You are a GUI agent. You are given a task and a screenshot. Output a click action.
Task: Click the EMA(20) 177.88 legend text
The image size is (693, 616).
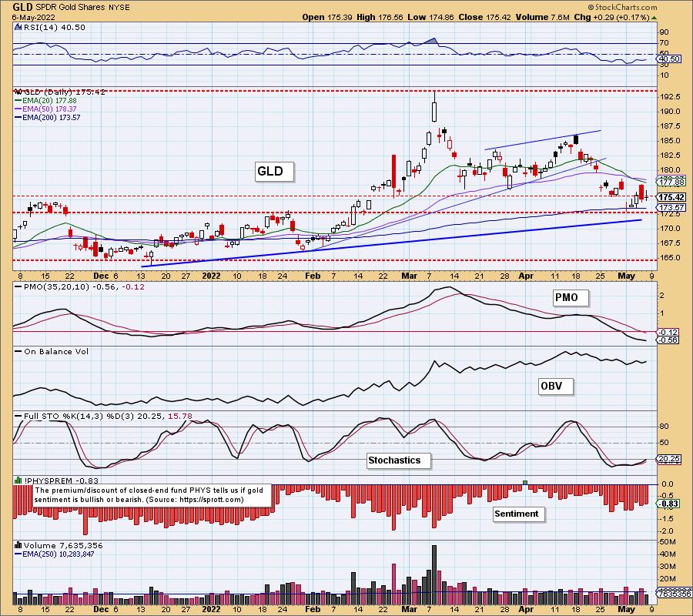49,101
